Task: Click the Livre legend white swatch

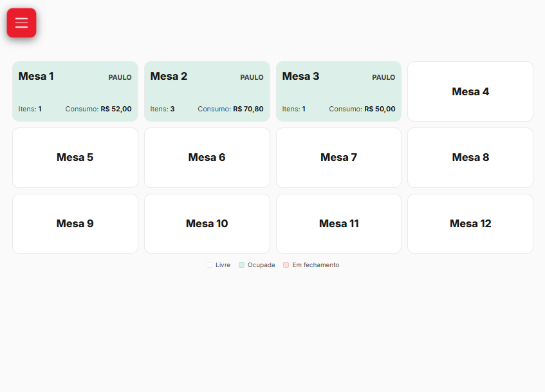Action: 209,265
